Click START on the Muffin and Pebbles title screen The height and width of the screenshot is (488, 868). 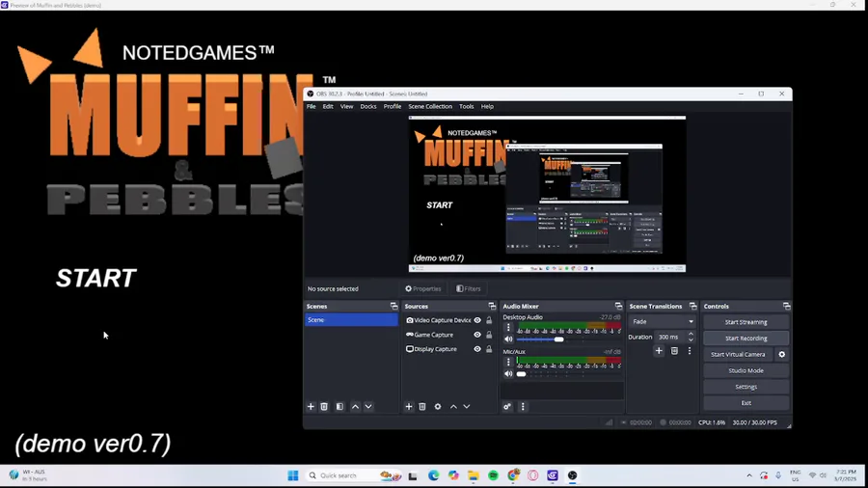pos(95,279)
